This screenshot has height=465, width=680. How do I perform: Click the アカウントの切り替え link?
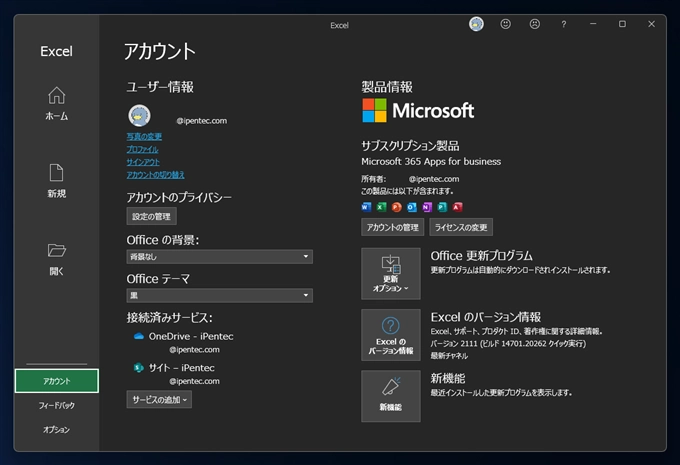[155, 175]
